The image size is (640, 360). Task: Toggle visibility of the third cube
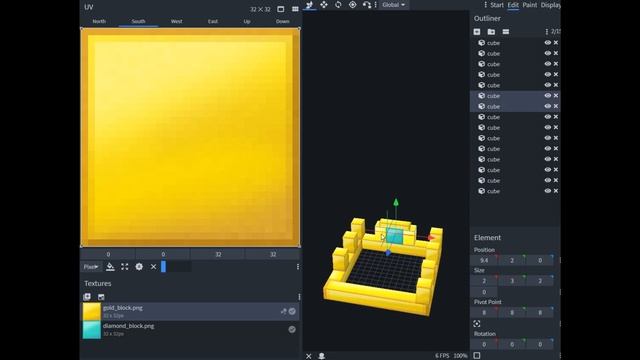pos(548,64)
